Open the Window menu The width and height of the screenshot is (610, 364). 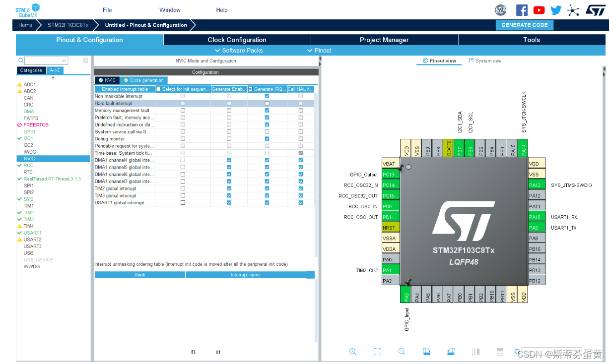tap(170, 10)
